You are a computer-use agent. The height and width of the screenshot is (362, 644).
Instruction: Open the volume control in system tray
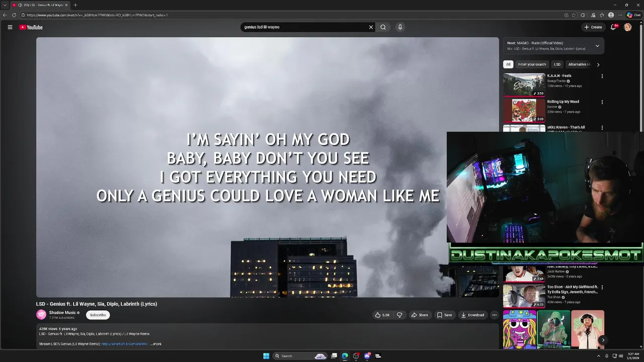tap(621, 356)
